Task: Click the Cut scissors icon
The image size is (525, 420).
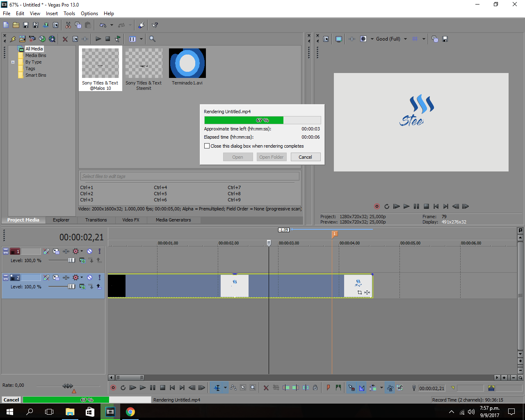Action: [x=68, y=25]
